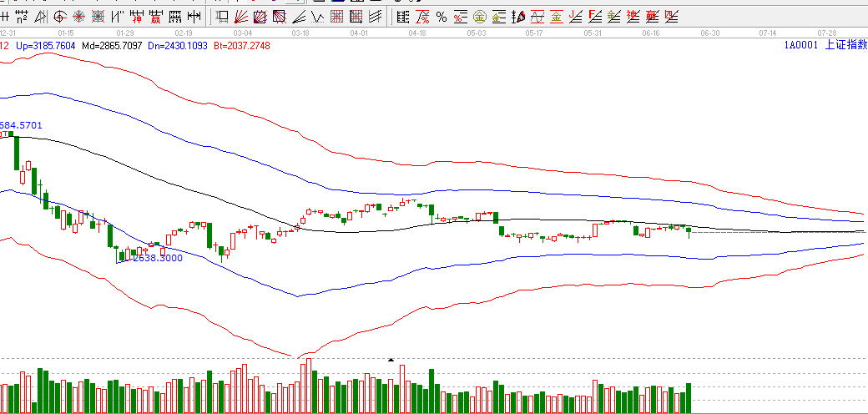
Task: Click the 2638.3000 low price label
Action: click(154, 258)
